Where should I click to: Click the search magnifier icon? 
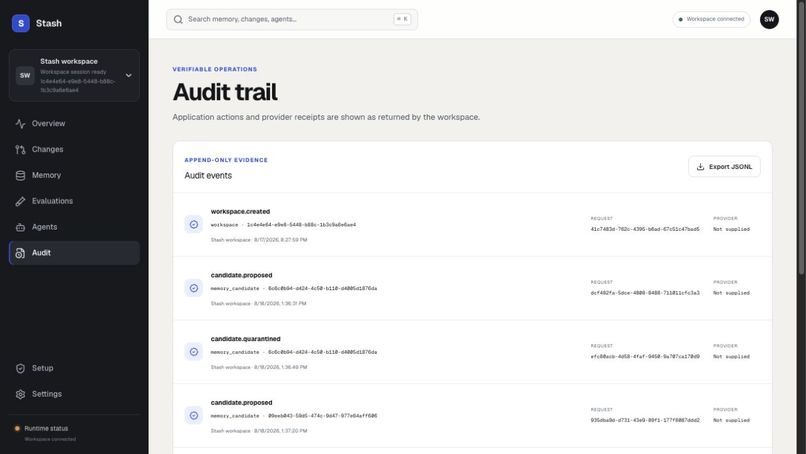pos(178,20)
